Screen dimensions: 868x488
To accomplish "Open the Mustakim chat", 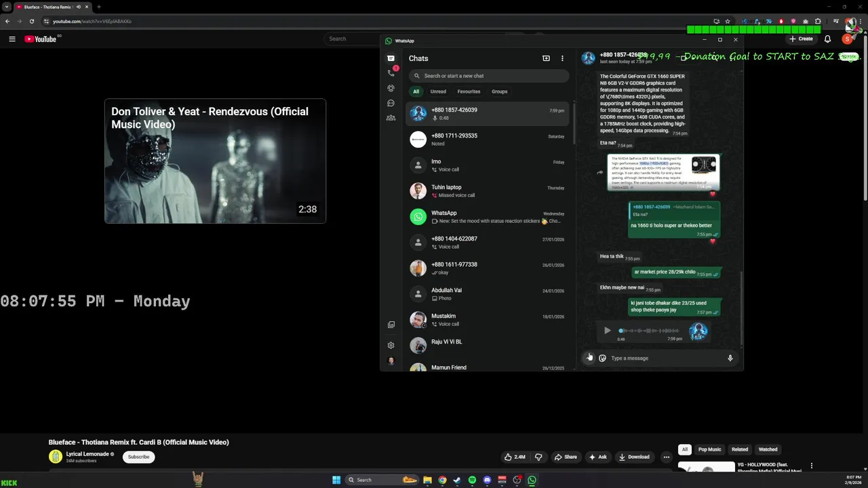I will [488, 320].
